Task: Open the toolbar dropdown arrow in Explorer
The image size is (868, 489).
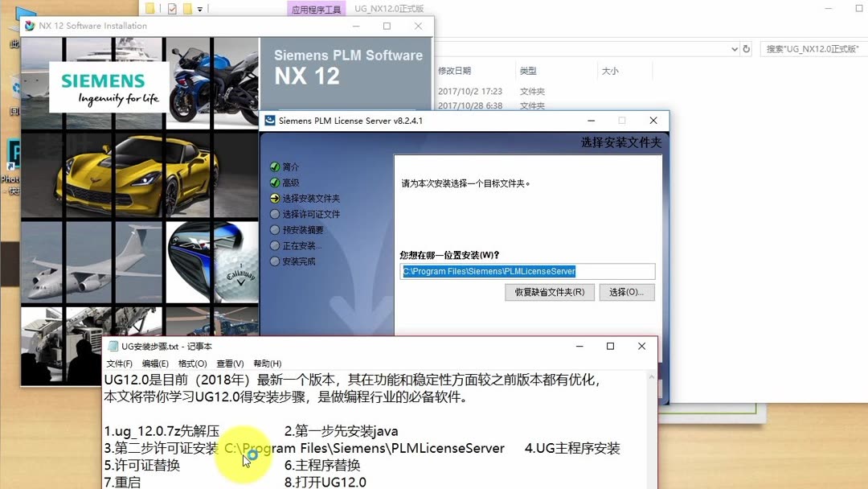Action: click(x=200, y=9)
